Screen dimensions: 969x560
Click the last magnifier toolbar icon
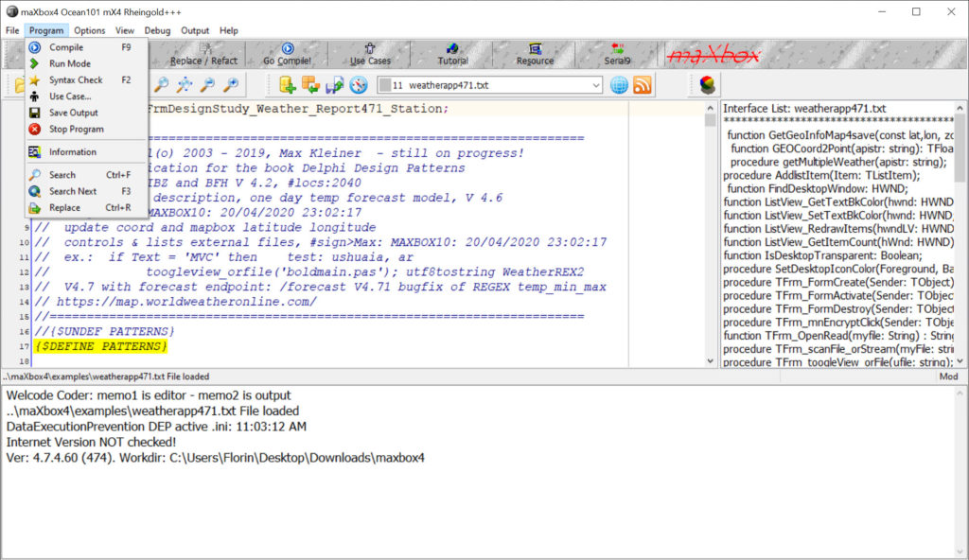231,85
